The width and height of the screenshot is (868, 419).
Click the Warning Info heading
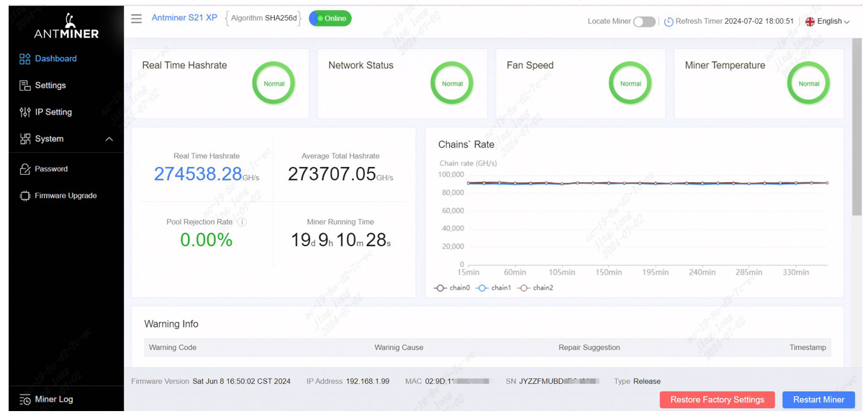coord(171,325)
